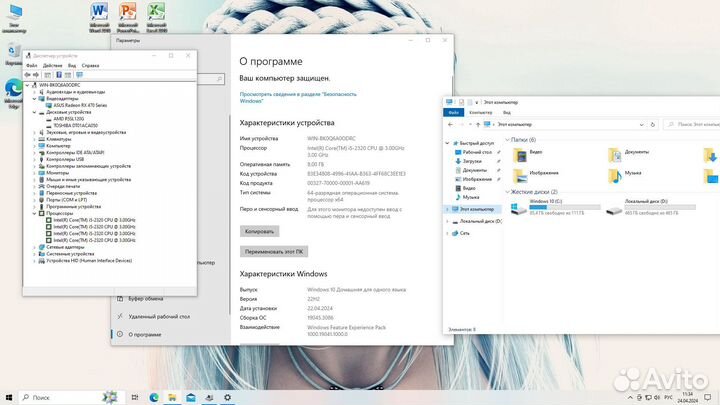Viewport: 720px width, 405px height.
Task: Select Рабочий стол in Explorer sidebar
Action: point(477,152)
